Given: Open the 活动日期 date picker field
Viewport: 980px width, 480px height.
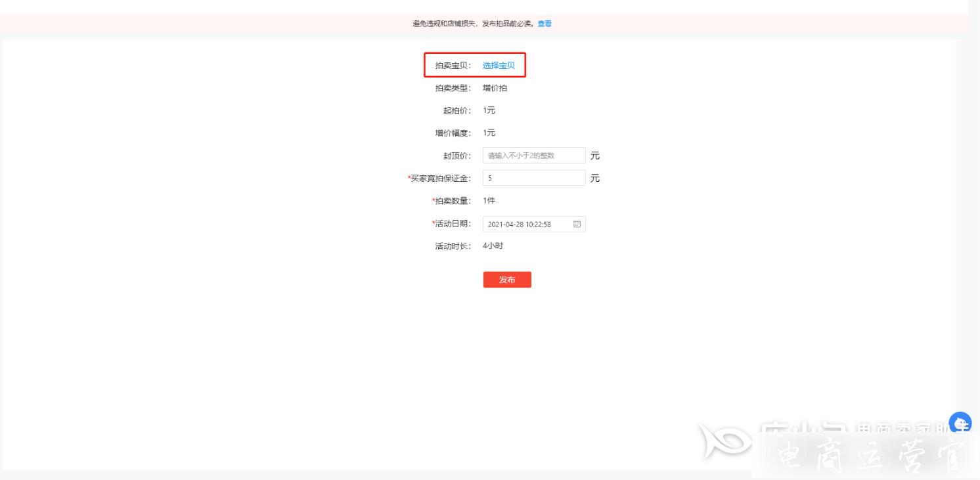Looking at the screenshot, I should point(534,225).
